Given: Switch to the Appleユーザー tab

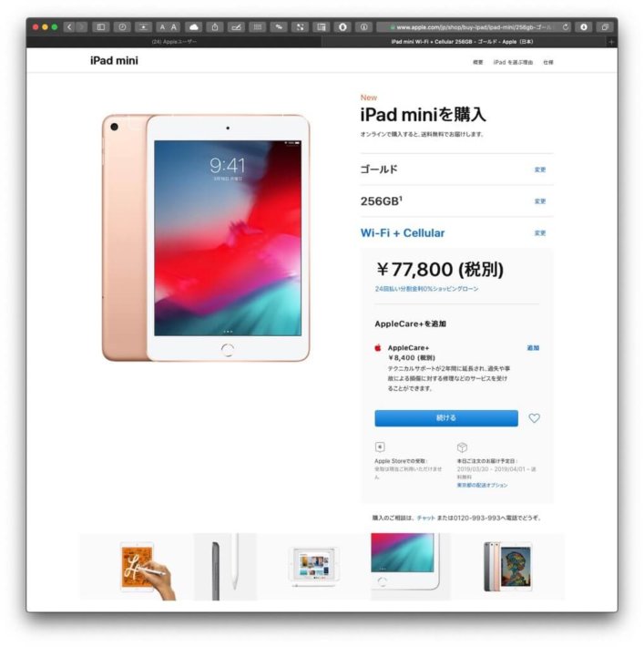Looking at the screenshot, I should pos(174,42).
